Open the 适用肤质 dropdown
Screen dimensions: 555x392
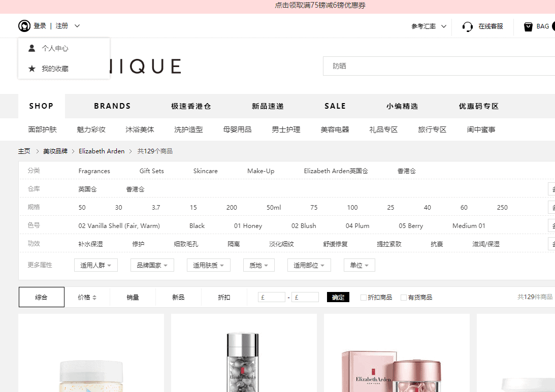(209, 265)
